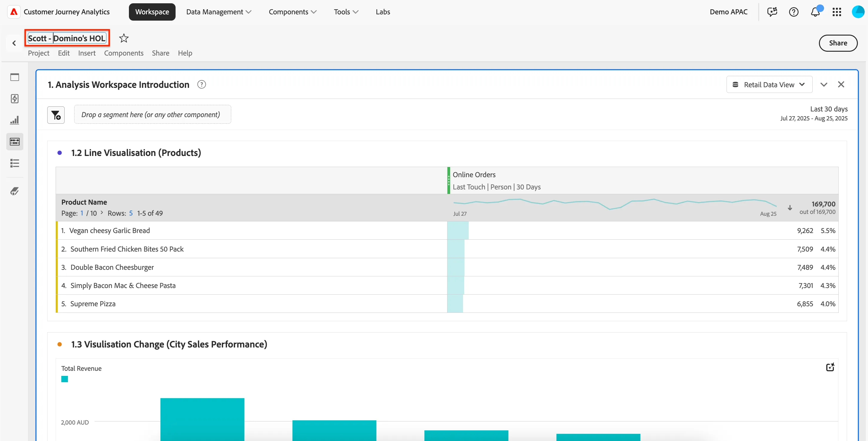Expand the Data Management menu
Screen dimensions: 868x441
tap(218, 12)
